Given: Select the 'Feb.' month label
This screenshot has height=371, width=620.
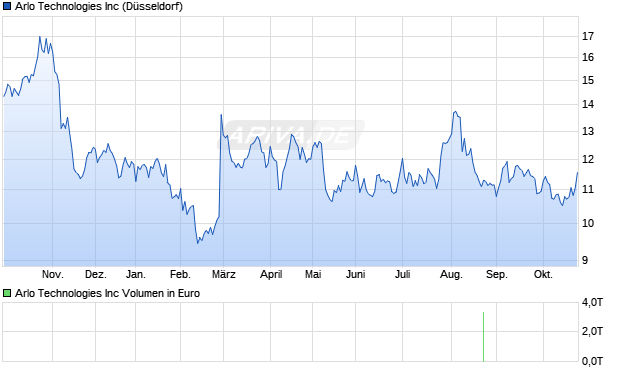Looking at the screenshot, I should 180,274.
